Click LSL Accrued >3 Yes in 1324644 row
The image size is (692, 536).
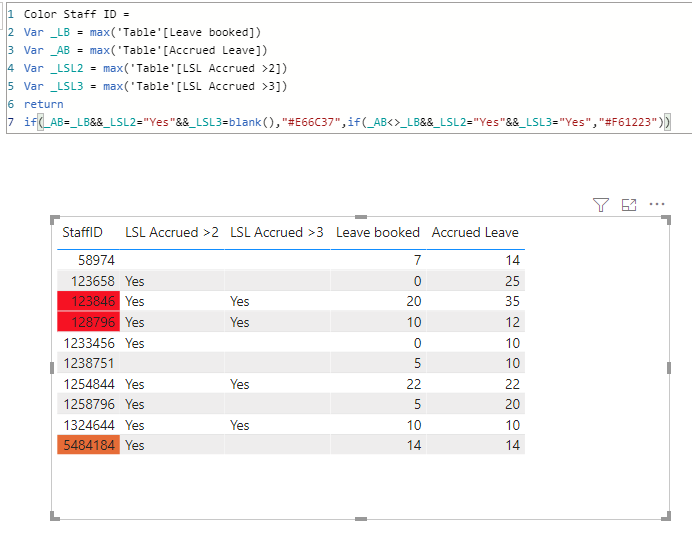(240, 425)
